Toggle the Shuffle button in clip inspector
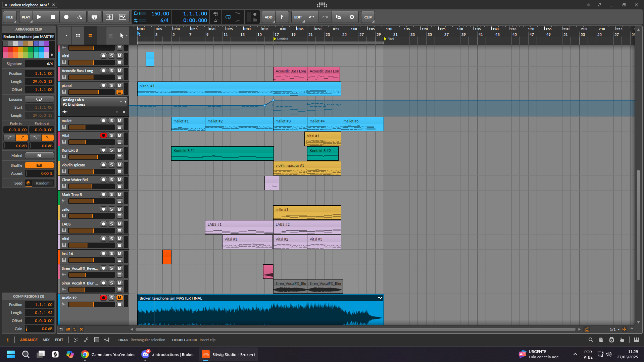The image size is (644, 362). click(39, 165)
